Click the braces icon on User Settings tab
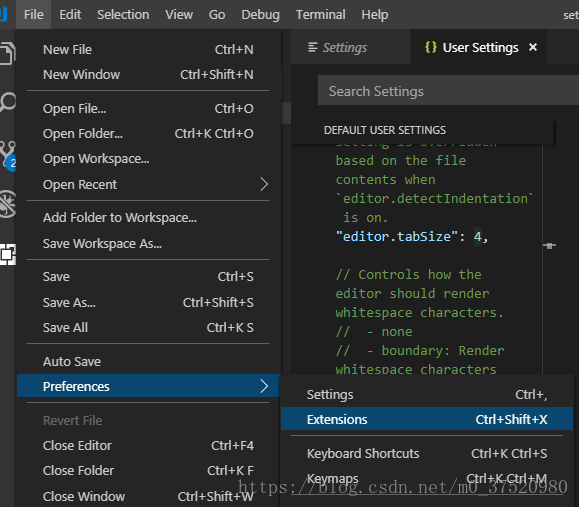The height and width of the screenshot is (507, 579). click(x=431, y=47)
